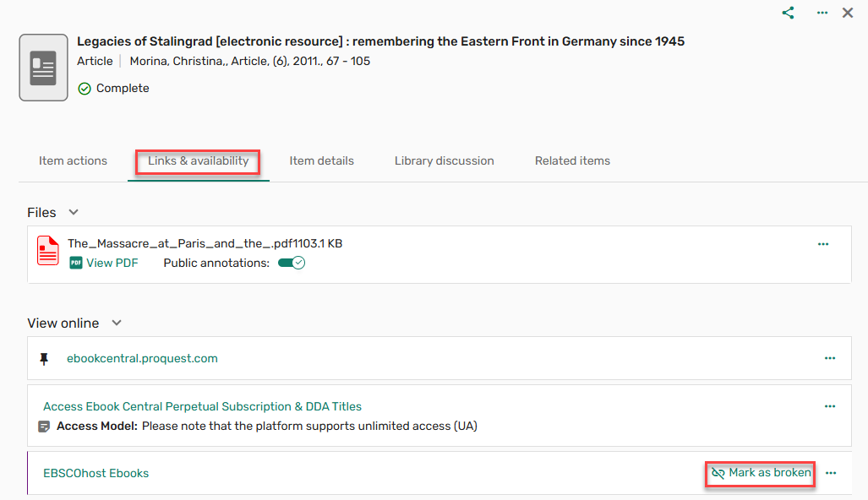This screenshot has height=500, width=868.
Task: Open the Item details tab
Action: [322, 161]
